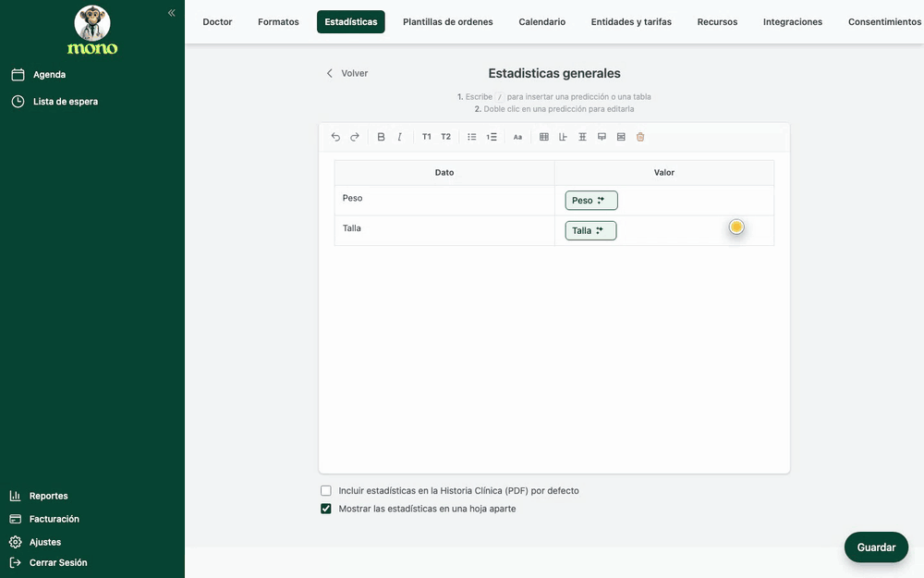Click the delete row table icon
Viewport: 924px width, 578px height.
pyautogui.click(x=621, y=137)
